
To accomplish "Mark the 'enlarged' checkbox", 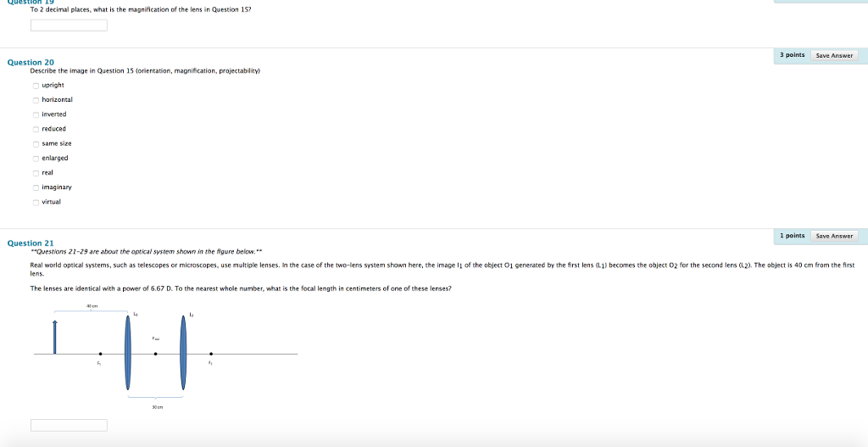I will [x=36, y=158].
